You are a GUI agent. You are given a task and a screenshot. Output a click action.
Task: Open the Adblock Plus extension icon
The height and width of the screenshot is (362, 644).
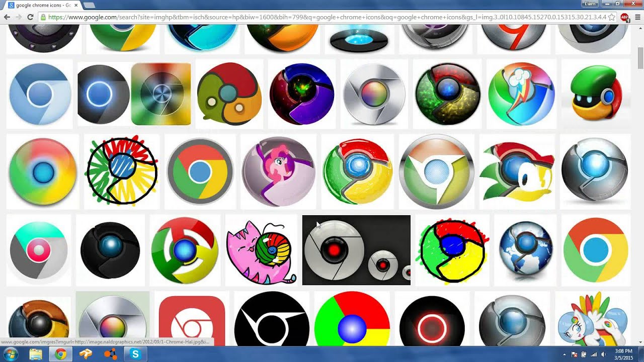coord(624,17)
